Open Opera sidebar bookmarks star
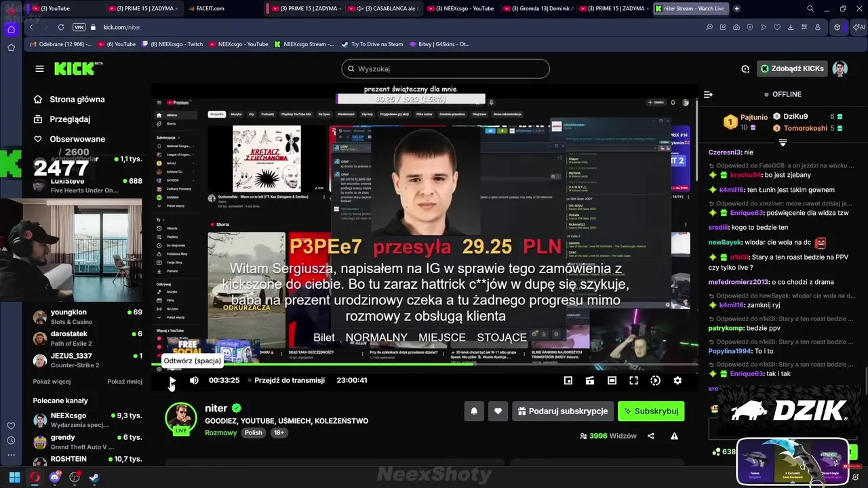Image resolution: width=868 pixels, height=488 pixels. (x=11, y=47)
